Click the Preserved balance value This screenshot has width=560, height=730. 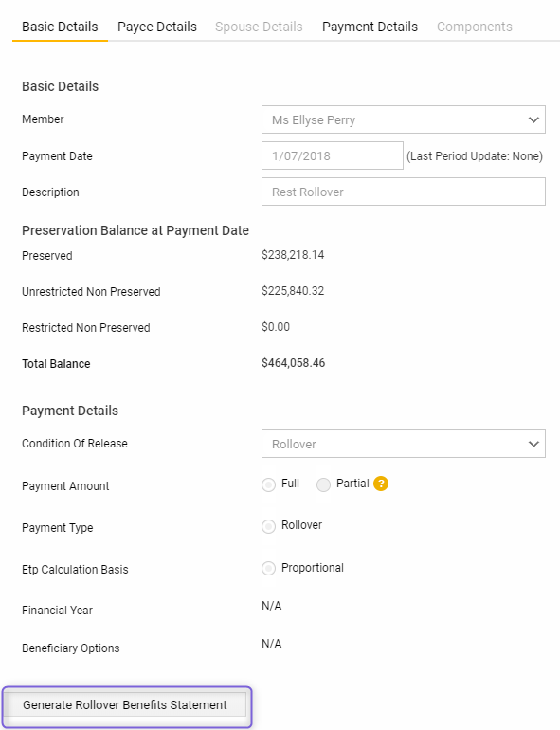pyautogui.click(x=293, y=255)
